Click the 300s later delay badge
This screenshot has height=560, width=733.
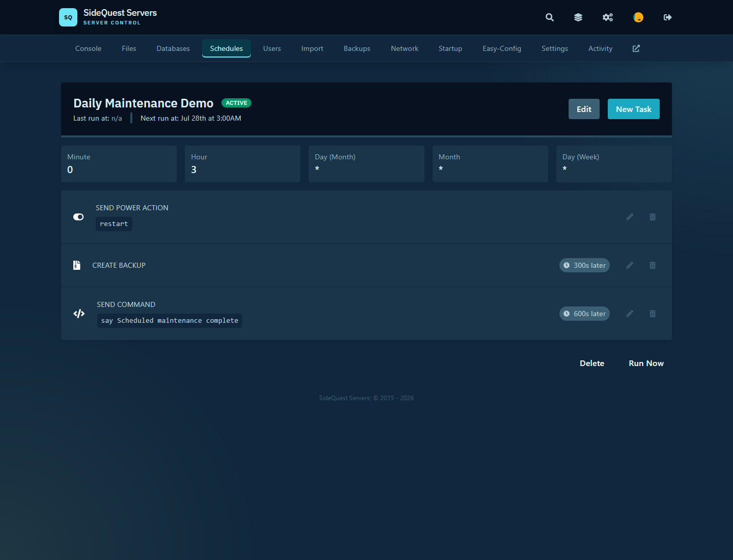coord(584,265)
